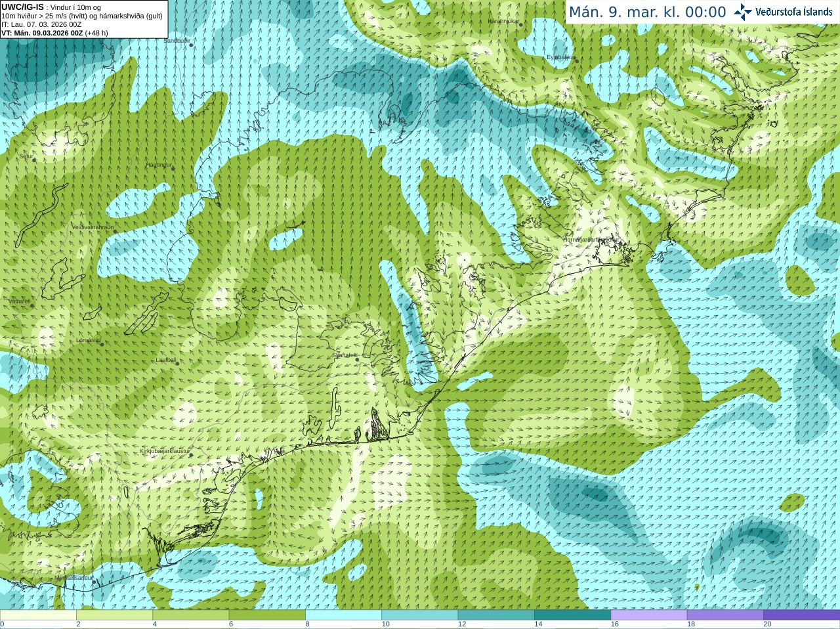The height and width of the screenshot is (629, 840).
Task: Click the VT: Mán. 09.03.2026 00Z line
Action: point(54,33)
